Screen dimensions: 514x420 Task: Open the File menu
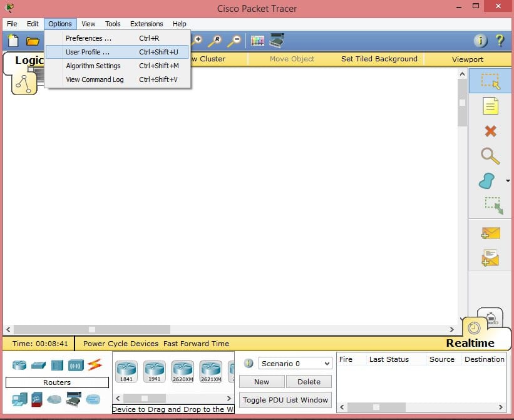(12, 24)
